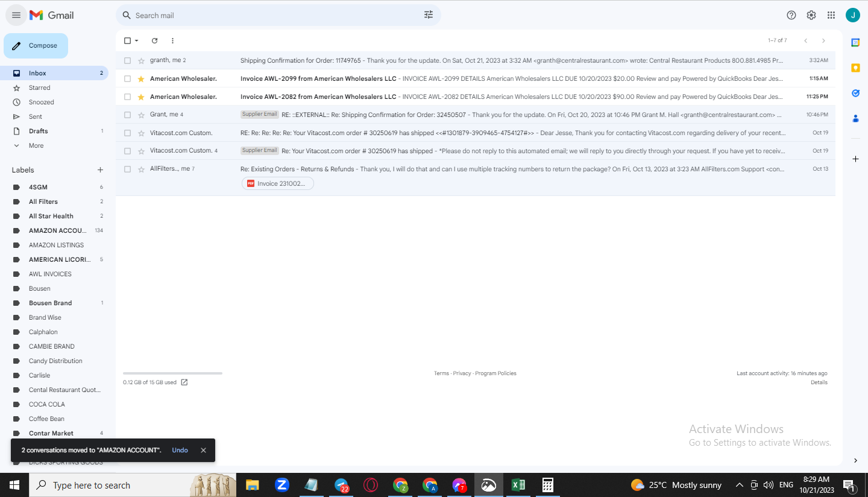
Task: Open Google Keep side panel icon
Action: (855, 68)
